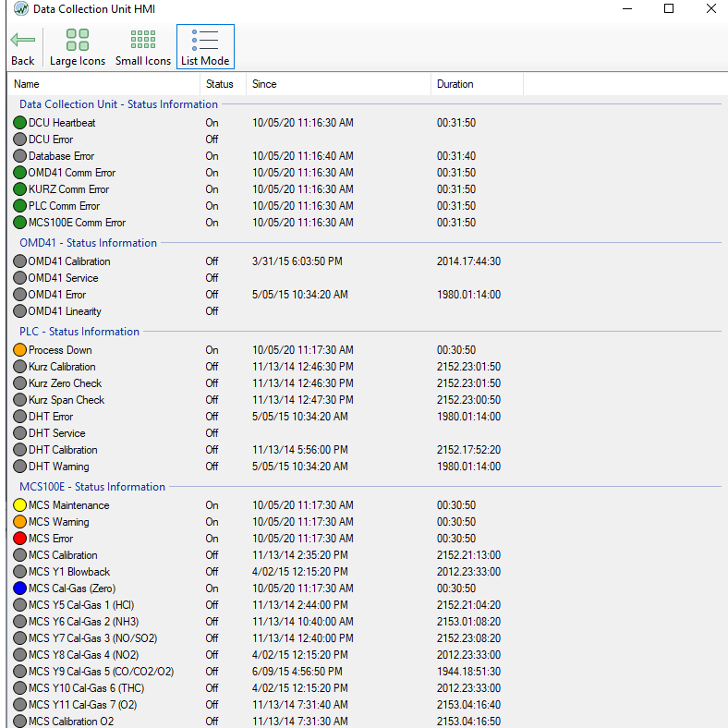Image resolution: width=728 pixels, height=728 pixels.
Task: Switch to Large Icons view
Action: 78,46
